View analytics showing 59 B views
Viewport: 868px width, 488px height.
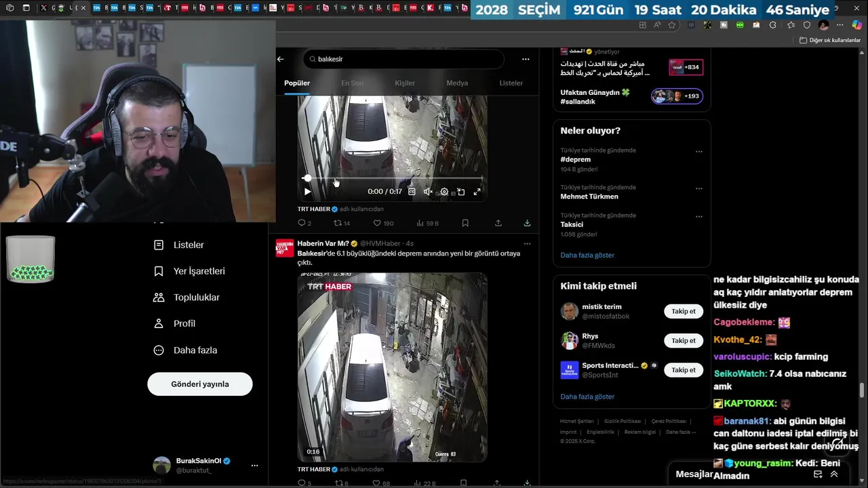pyautogui.click(x=427, y=223)
